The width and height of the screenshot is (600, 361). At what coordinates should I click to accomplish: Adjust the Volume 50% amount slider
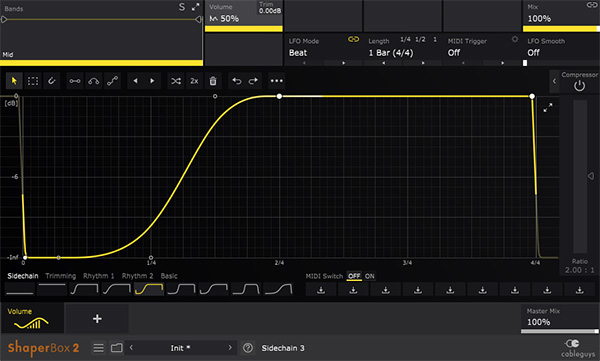pyautogui.click(x=244, y=29)
